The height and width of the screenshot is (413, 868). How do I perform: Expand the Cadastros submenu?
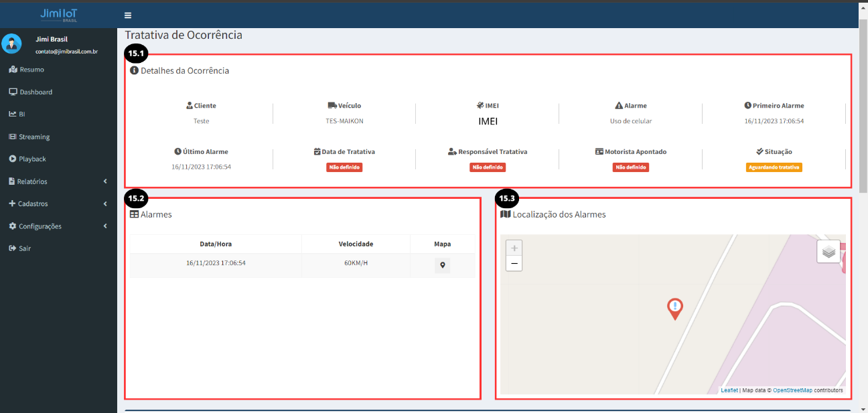(x=58, y=203)
